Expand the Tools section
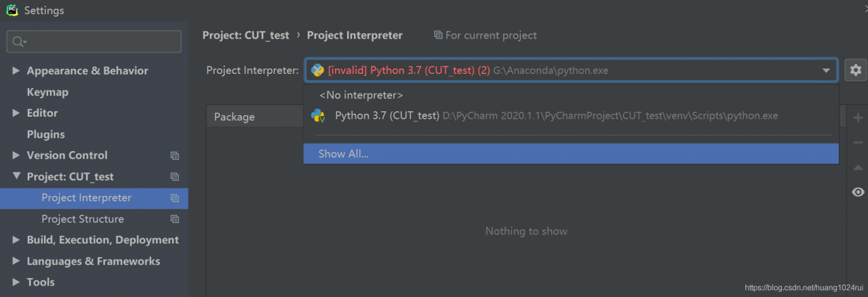The height and width of the screenshot is (297, 868). (x=16, y=282)
